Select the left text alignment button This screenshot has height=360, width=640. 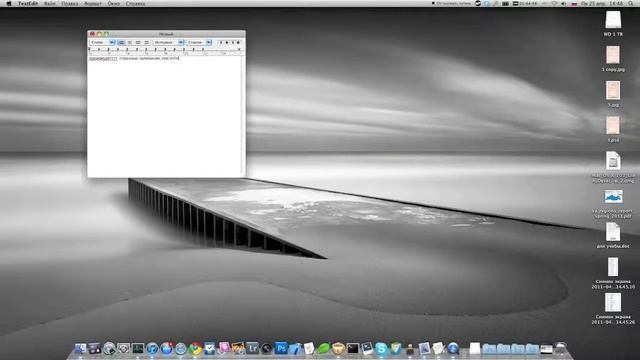coord(121,42)
